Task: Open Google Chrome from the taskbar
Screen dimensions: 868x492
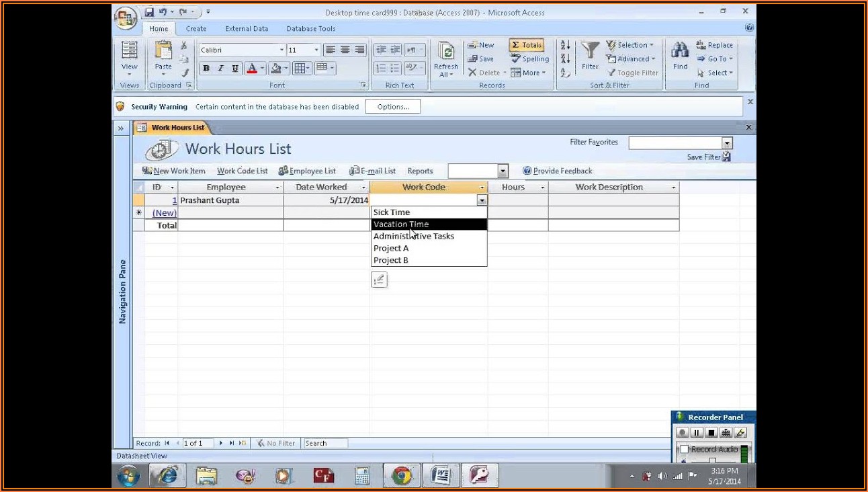Action: click(x=402, y=476)
